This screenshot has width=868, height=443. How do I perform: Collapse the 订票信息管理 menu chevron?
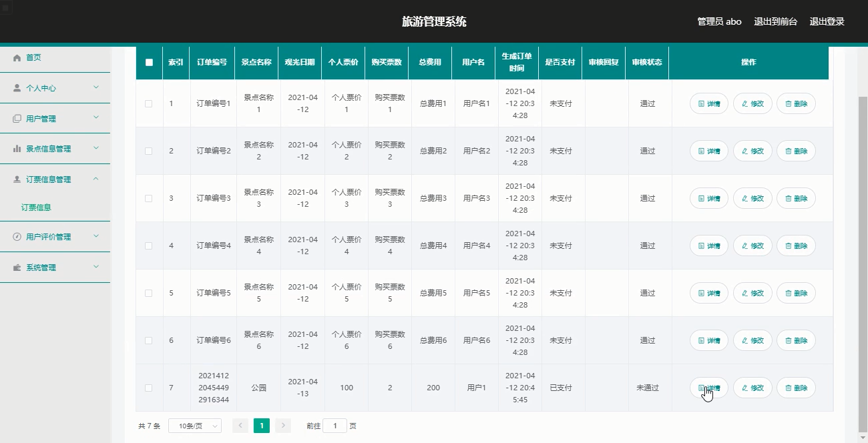96,179
